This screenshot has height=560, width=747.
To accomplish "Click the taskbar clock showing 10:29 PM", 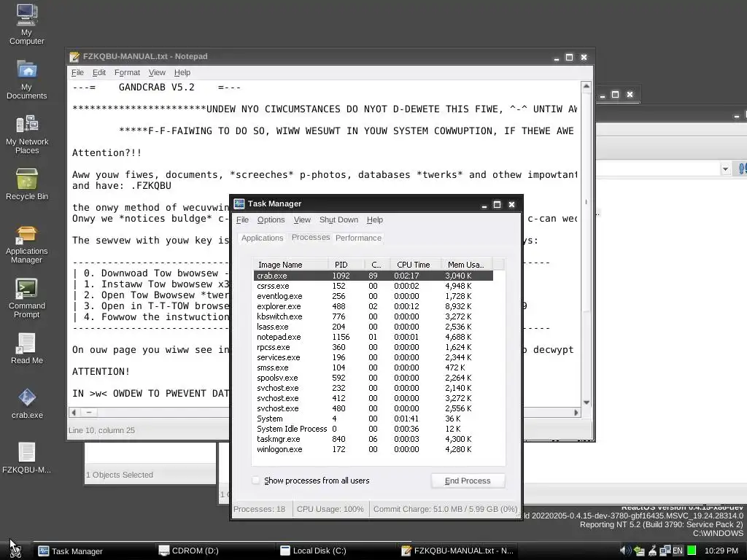I will [721, 551].
